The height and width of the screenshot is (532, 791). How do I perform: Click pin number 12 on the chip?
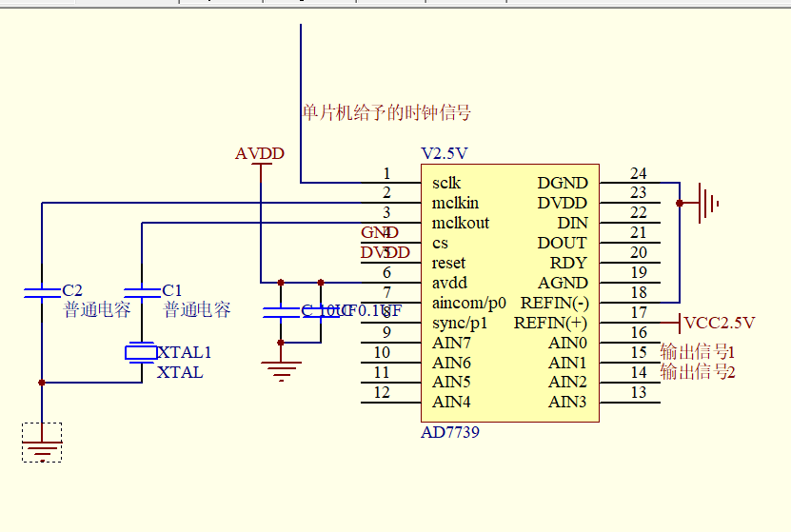(x=382, y=392)
